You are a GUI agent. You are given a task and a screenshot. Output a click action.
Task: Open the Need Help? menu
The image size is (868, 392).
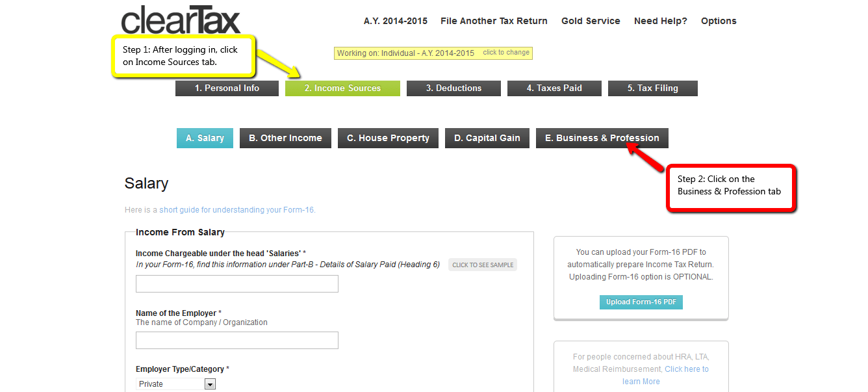pyautogui.click(x=660, y=21)
